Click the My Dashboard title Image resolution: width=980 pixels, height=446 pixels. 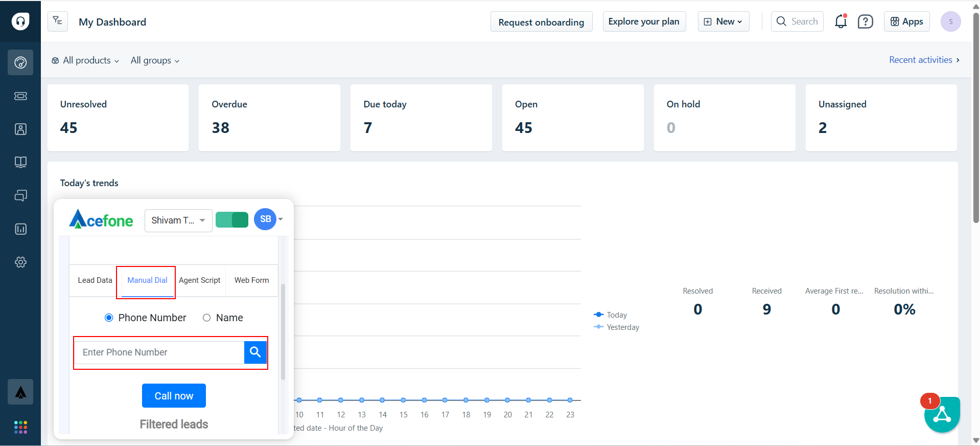pyautogui.click(x=112, y=22)
